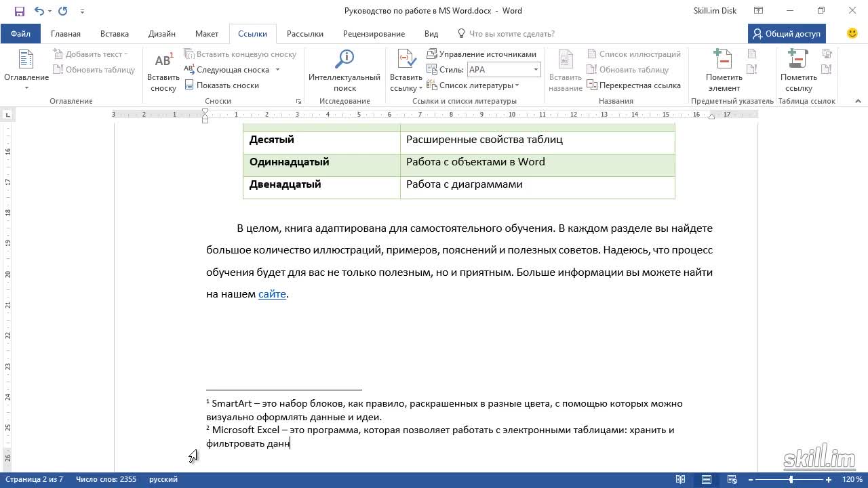
Task: Click Следующая сноска button
Action: (228, 70)
